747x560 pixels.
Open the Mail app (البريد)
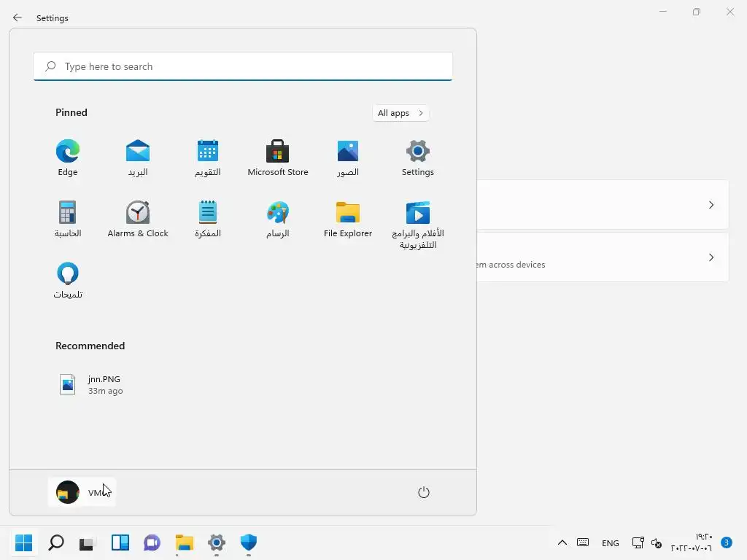(x=138, y=158)
